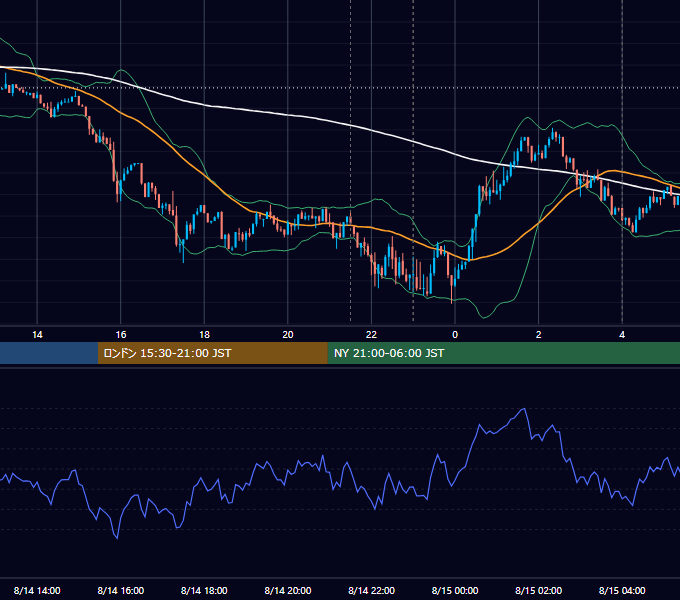Screen dimensions: 680x600
Task: Click the 4 hour label on price chart axis
Action: pyautogui.click(x=622, y=335)
